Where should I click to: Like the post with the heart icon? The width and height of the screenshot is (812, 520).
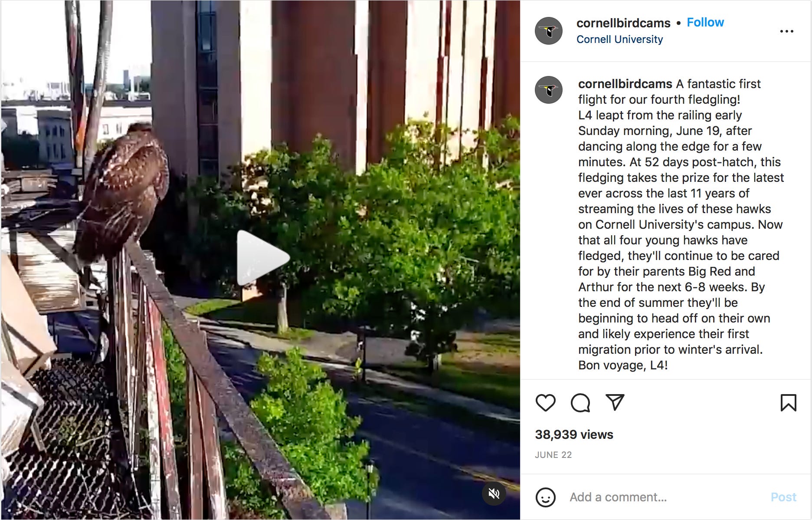coord(545,403)
